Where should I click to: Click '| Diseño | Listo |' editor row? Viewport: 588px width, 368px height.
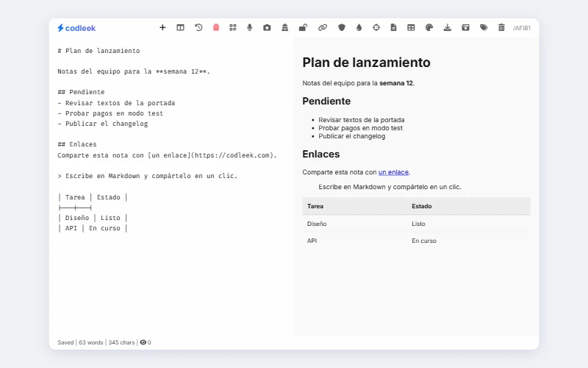93,218
